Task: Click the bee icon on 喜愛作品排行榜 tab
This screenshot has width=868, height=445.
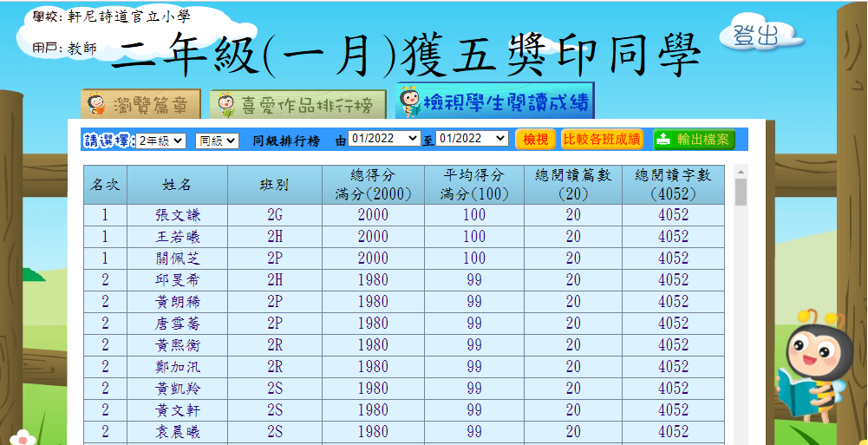Action: [226, 105]
